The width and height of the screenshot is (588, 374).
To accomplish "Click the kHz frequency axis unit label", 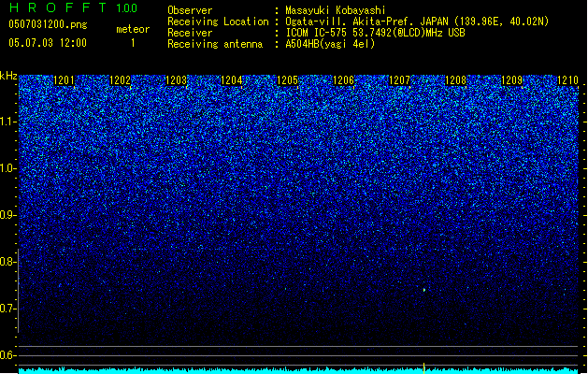I will pyautogui.click(x=8, y=76).
